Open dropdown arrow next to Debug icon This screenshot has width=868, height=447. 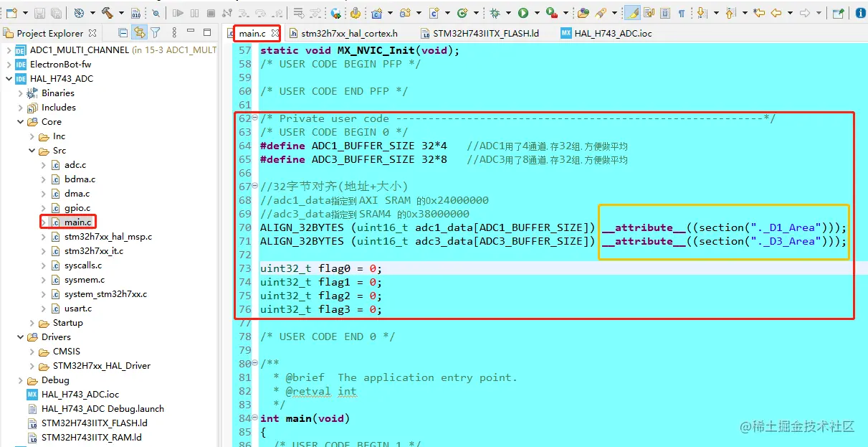point(508,13)
